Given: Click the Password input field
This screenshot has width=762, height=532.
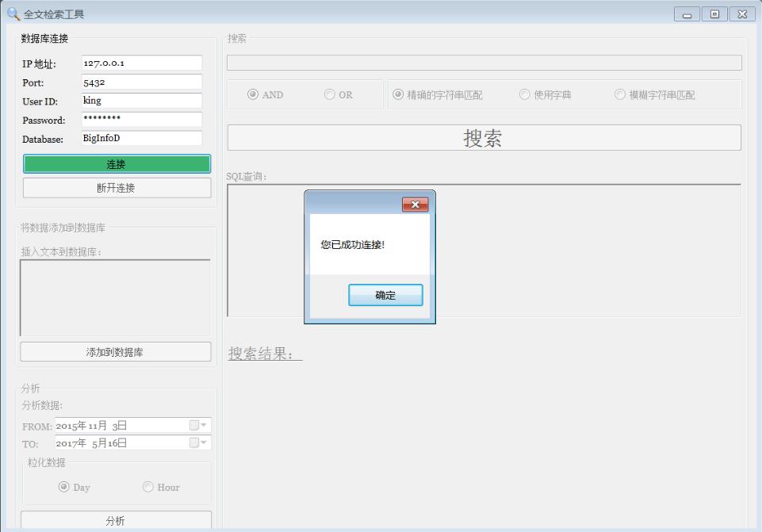Looking at the screenshot, I should 141,119.
